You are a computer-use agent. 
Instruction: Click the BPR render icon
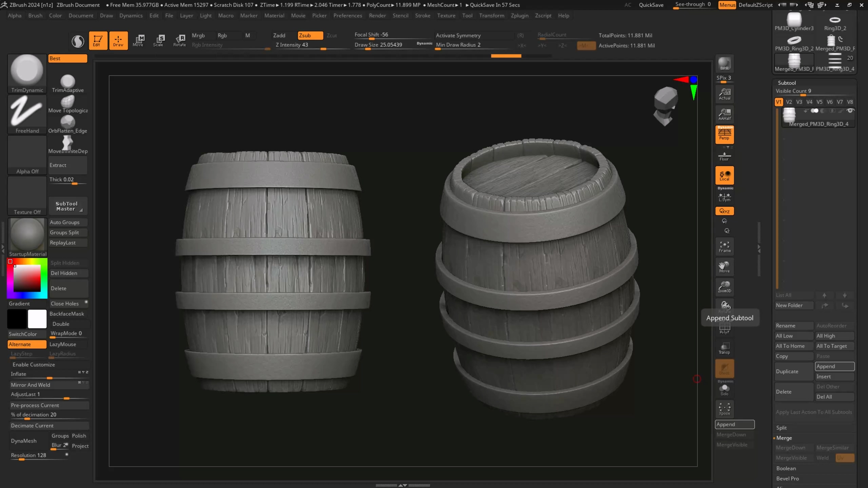pyautogui.click(x=724, y=64)
